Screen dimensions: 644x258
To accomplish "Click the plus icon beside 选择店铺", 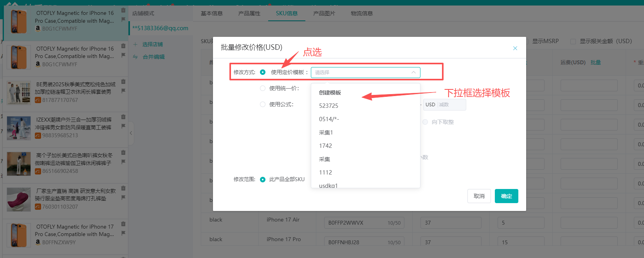I will coord(135,44).
